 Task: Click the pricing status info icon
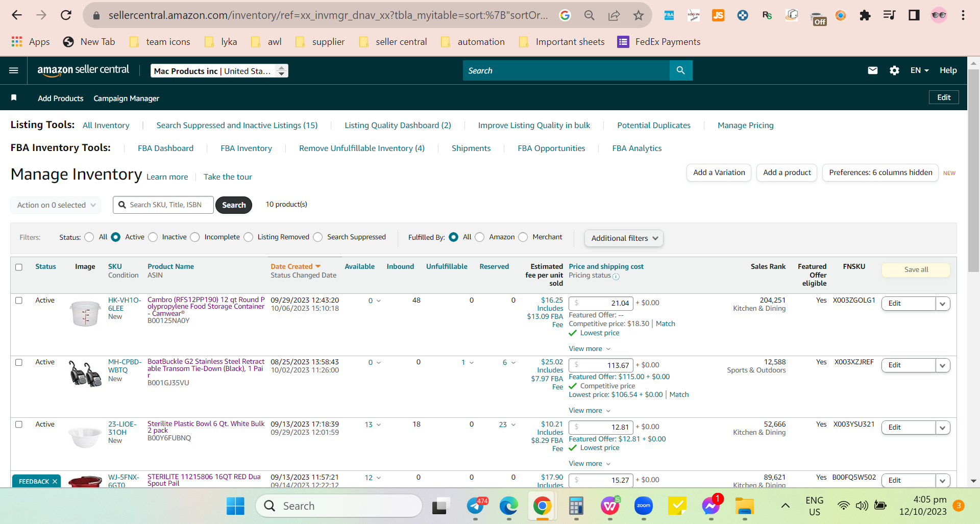[616, 277]
